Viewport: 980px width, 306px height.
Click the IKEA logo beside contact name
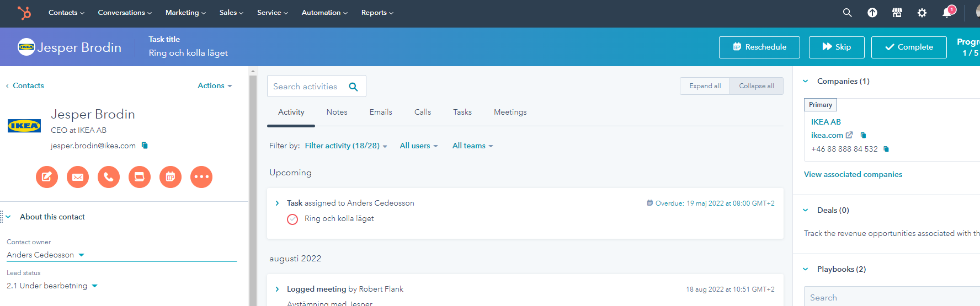tap(24, 126)
